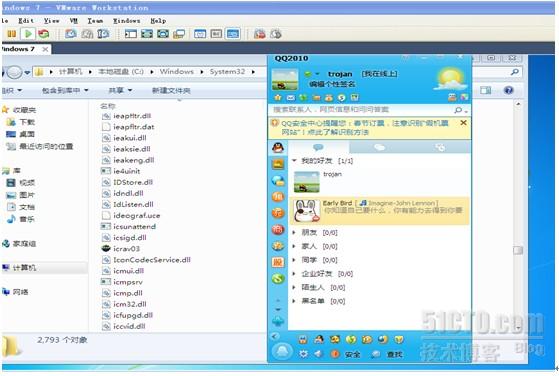The width and height of the screenshot is (559, 376).
Task: Open the QQ Zone star icon
Action: pos(278,97)
